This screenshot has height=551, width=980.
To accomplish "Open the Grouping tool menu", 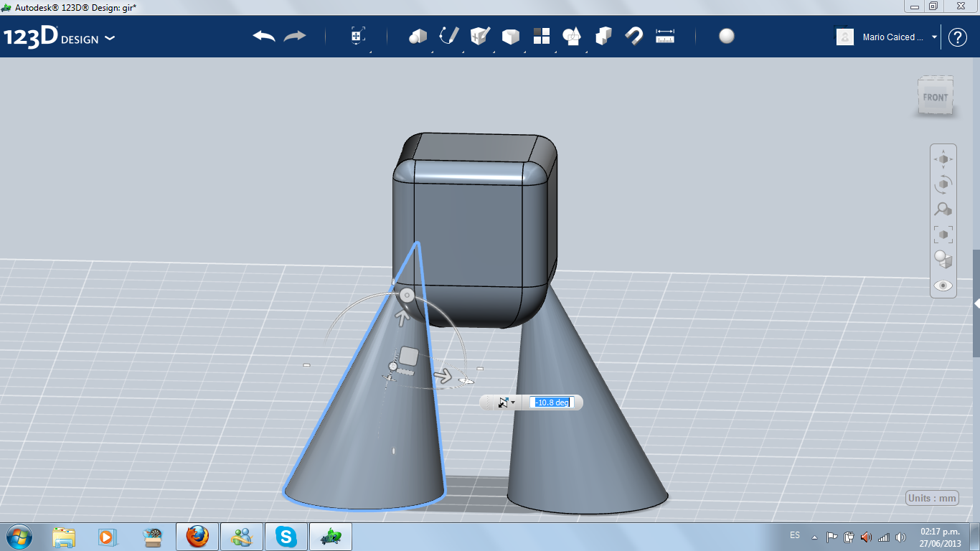I will click(572, 36).
